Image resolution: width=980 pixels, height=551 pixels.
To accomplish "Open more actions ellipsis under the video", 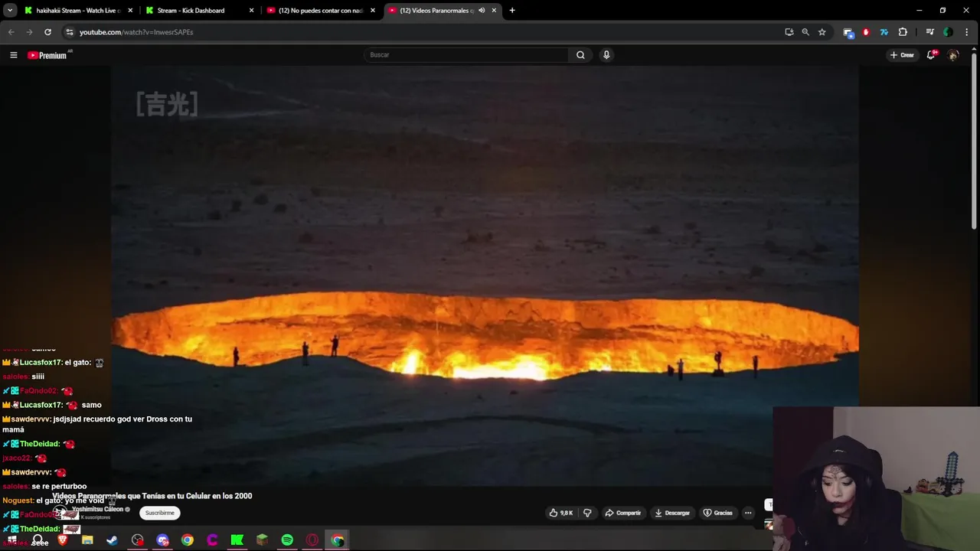I will point(748,513).
